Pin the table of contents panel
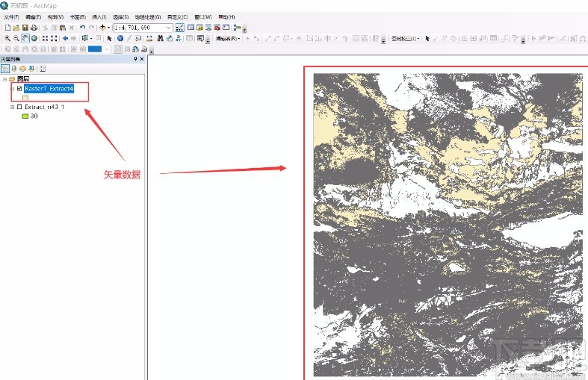Viewport: 588px width, 380px height. tap(135, 59)
